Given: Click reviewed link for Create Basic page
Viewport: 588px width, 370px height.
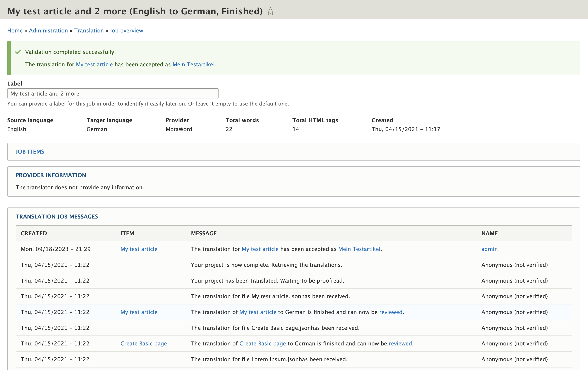Looking at the screenshot, I should (x=400, y=343).
